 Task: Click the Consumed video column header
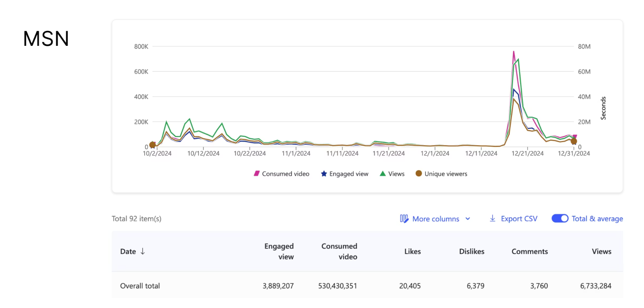pos(339,251)
